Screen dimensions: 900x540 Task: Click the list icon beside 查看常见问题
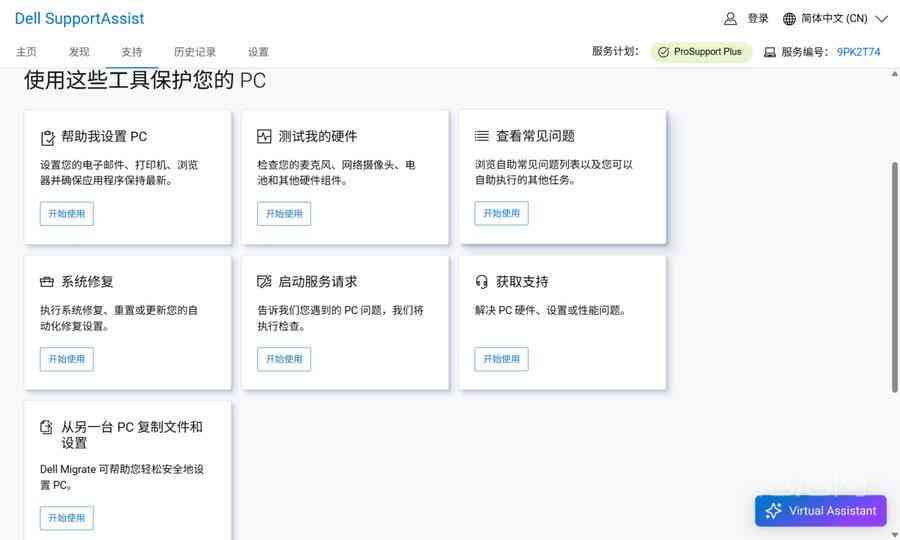coord(482,136)
